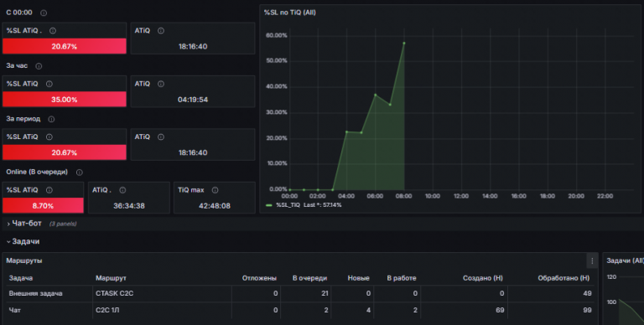
Task: Sort table by Создано (Н) column
Action: click(x=483, y=278)
